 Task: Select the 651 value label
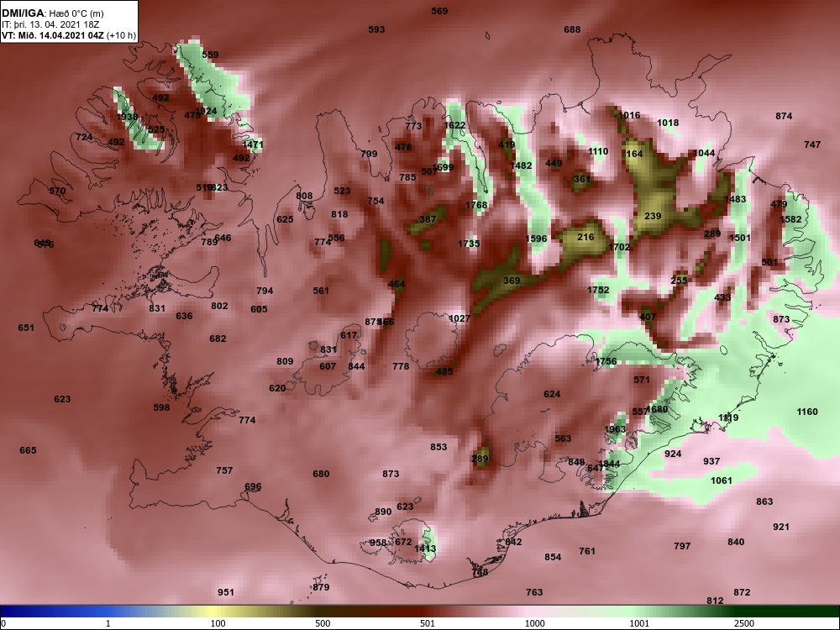(x=26, y=328)
